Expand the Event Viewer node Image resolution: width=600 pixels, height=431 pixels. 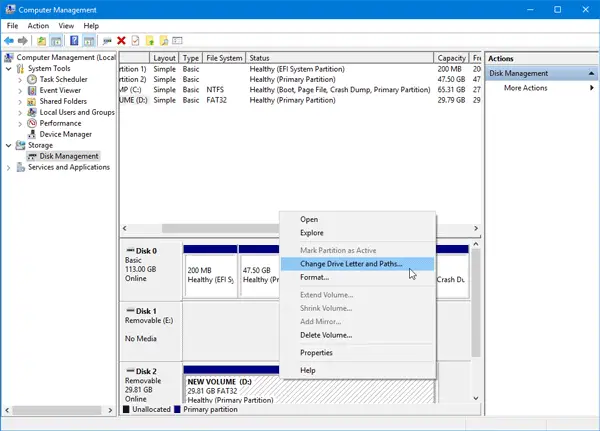pos(20,91)
